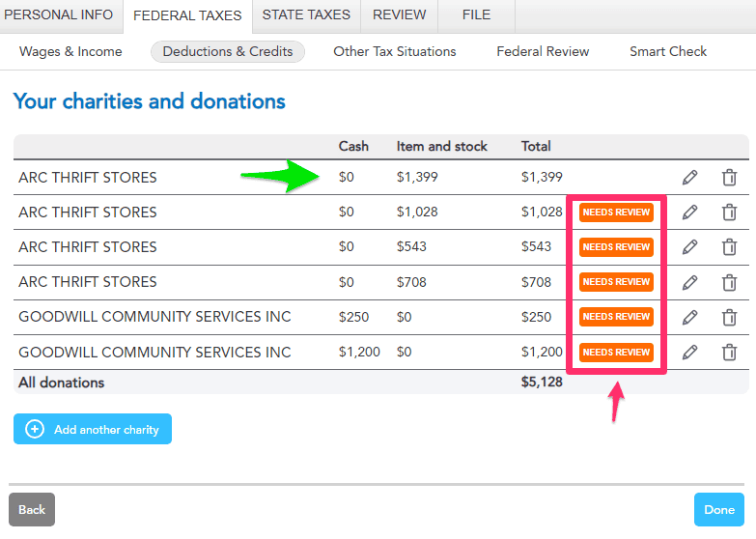The height and width of the screenshot is (539, 756).
Task: Delete the $250 Goodwill donation
Action: point(729,317)
